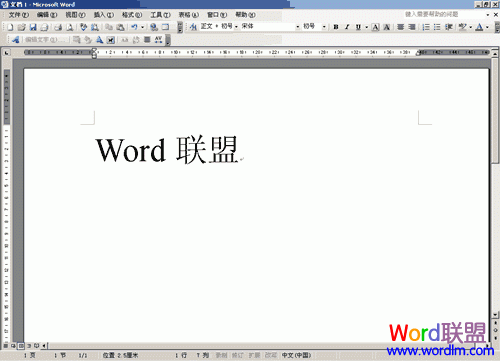The height and width of the screenshot is (361, 500).
Task: Click the Insert WordArt icon
Action: (15, 40)
